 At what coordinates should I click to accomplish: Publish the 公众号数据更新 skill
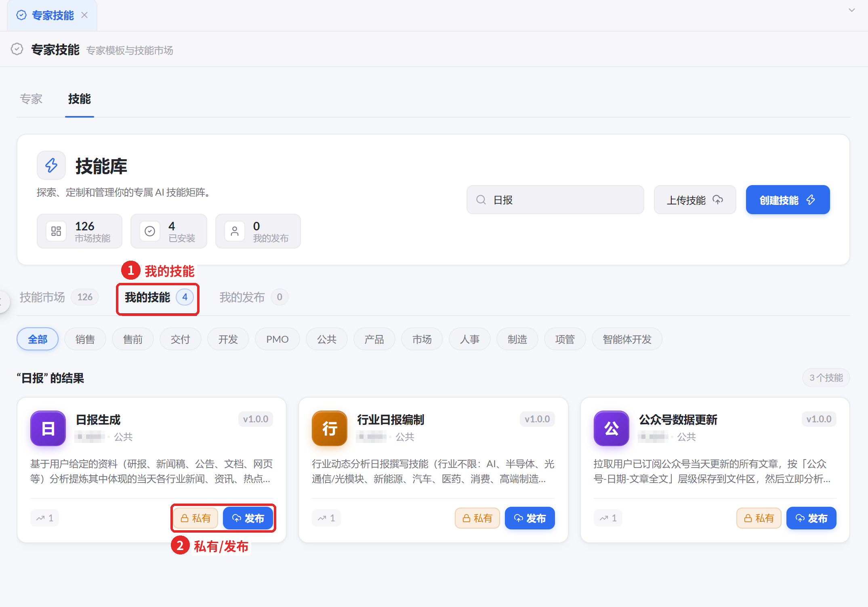[x=811, y=518]
